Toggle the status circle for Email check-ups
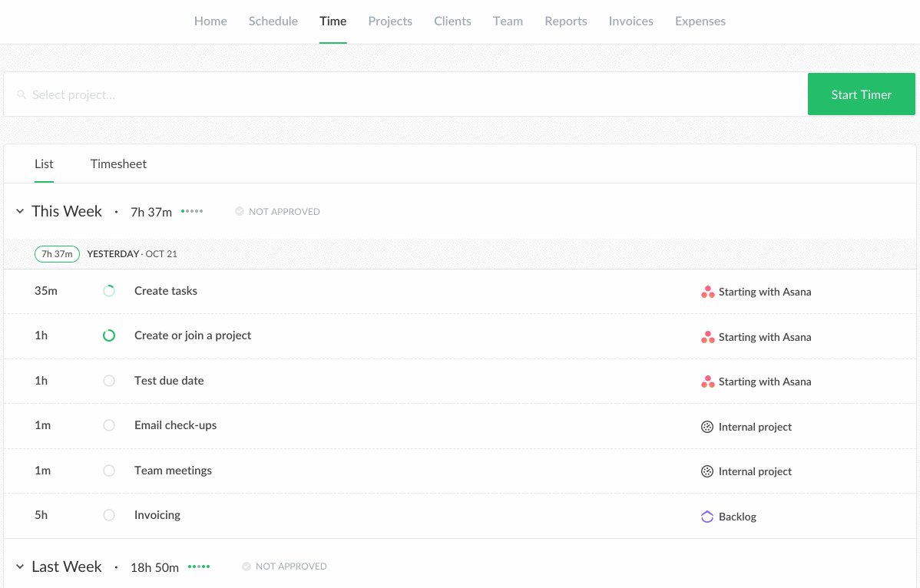 [x=109, y=425]
